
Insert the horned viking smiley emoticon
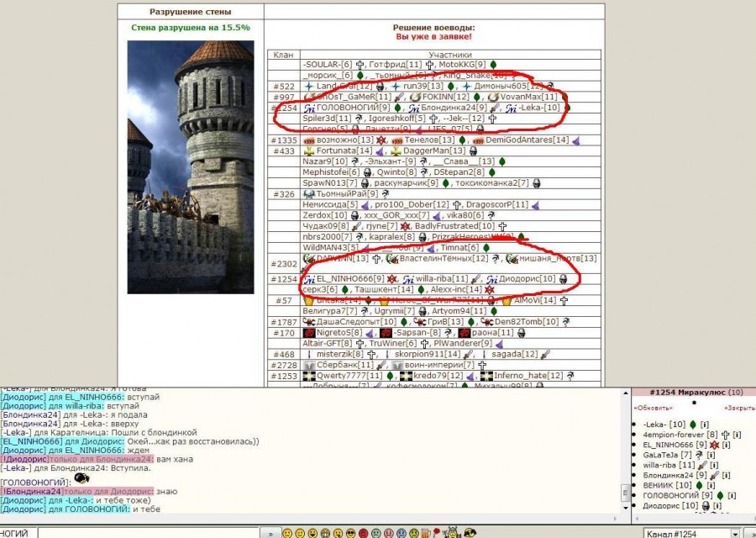(x=452, y=533)
